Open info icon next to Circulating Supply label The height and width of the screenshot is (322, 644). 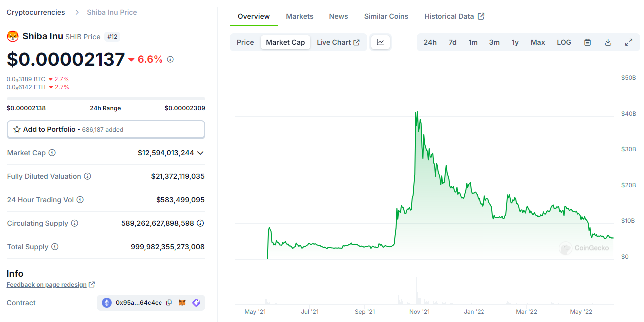(x=74, y=223)
